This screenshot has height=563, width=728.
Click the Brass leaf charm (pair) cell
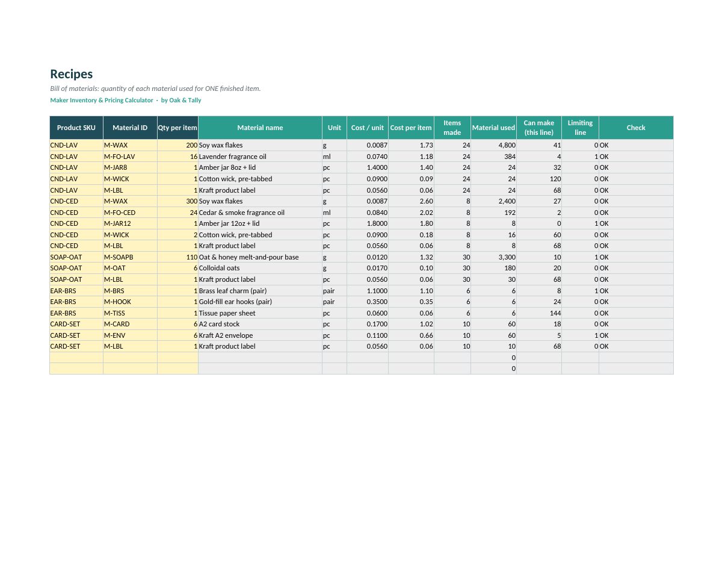(x=260, y=291)
